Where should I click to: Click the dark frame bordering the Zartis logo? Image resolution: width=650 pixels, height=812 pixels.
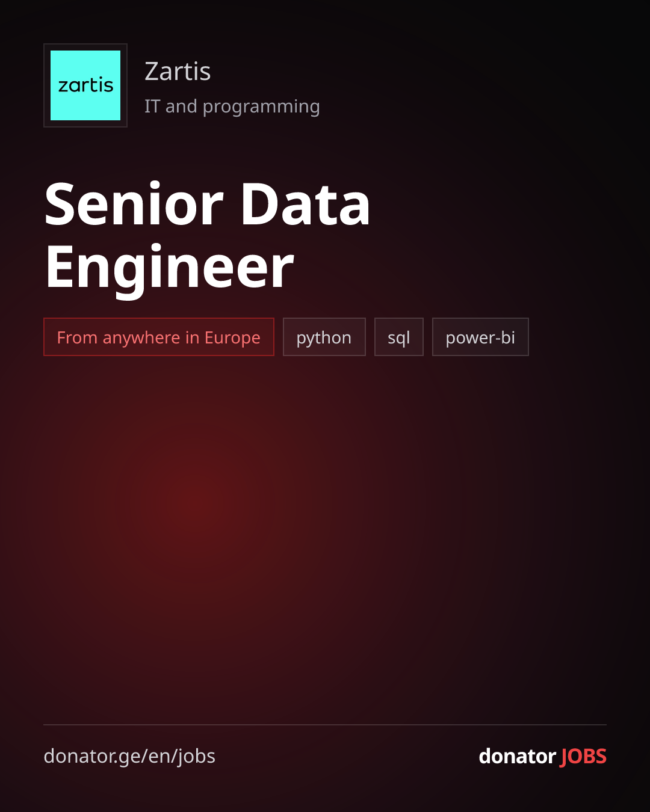(47, 85)
